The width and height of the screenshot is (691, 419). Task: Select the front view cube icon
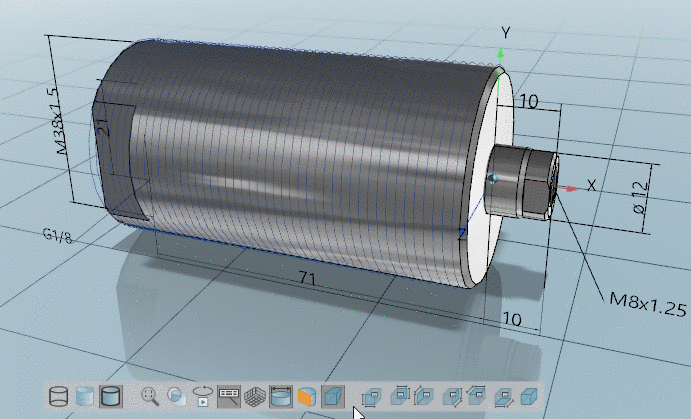pos(372,396)
